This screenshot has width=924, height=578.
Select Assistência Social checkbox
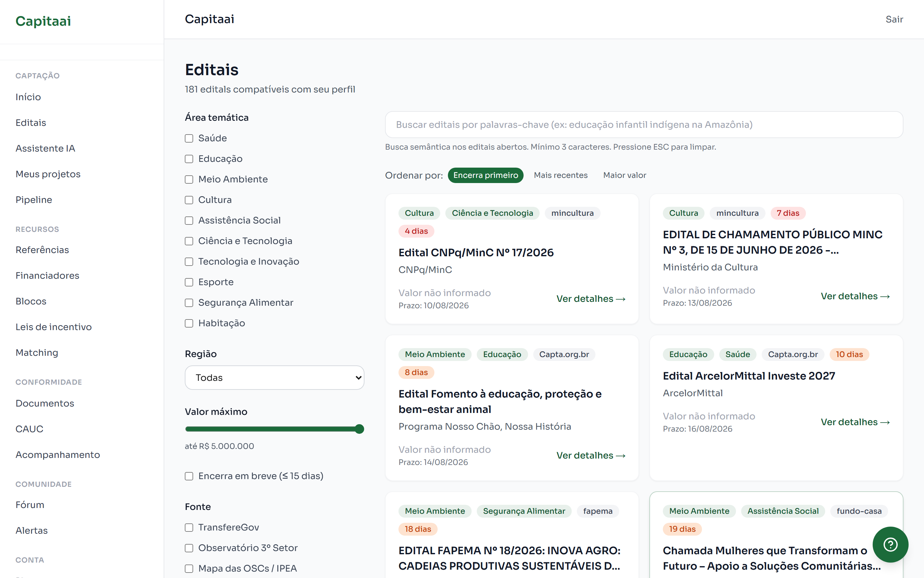point(189,221)
